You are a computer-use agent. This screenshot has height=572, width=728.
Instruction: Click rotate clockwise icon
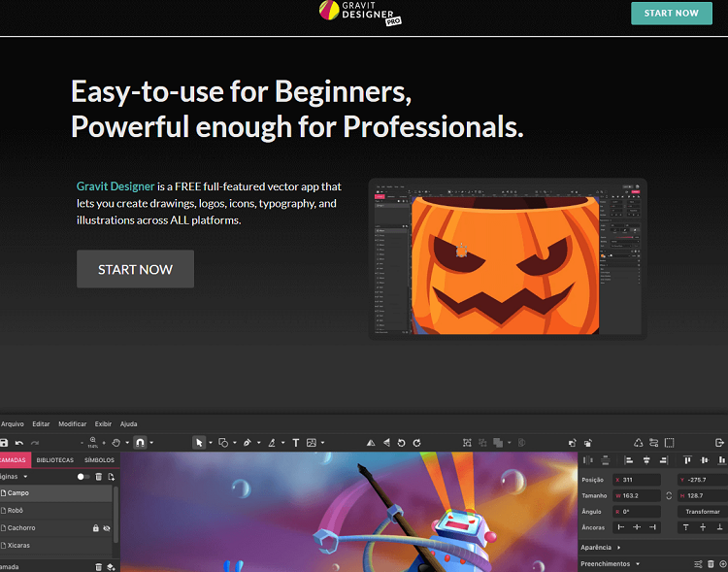coord(417,443)
